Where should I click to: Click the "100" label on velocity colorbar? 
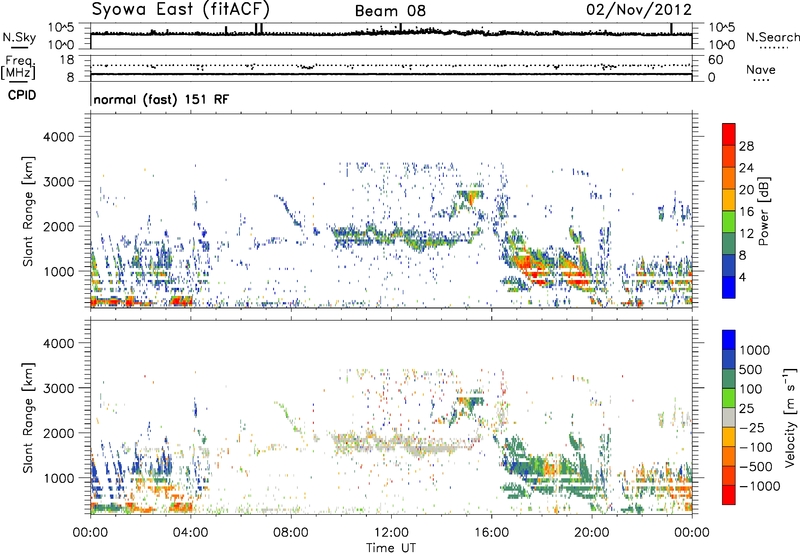coord(751,389)
